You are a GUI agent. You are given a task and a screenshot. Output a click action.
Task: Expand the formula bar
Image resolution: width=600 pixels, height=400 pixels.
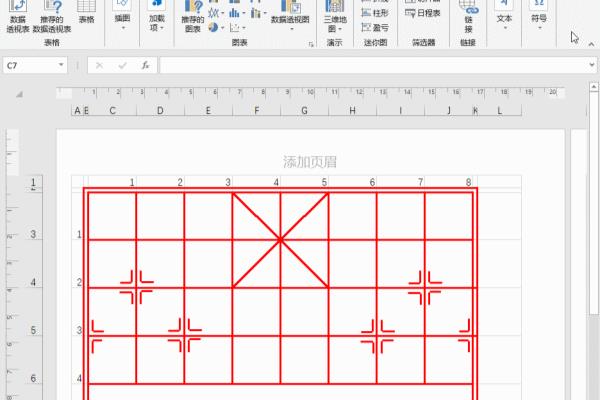point(590,65)
